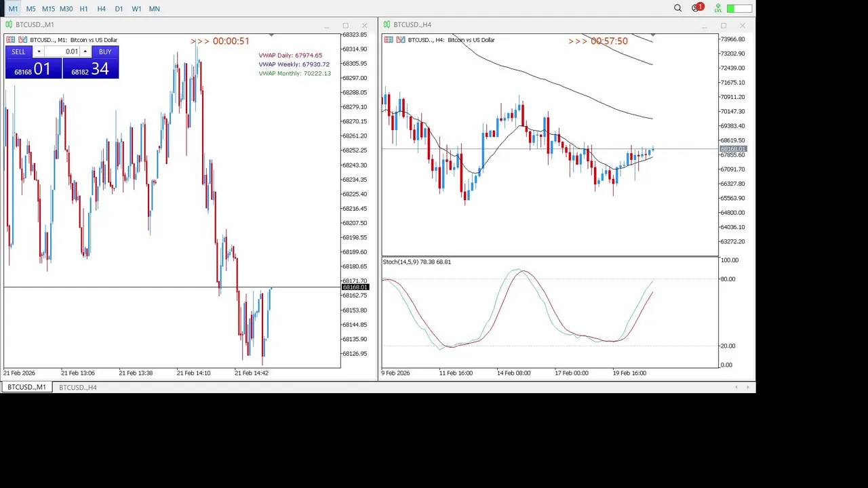Image resolution: width=868 pixels, height=488 pixels.
Task: Switch to the W1 timeframe
Action: point(136,9)
